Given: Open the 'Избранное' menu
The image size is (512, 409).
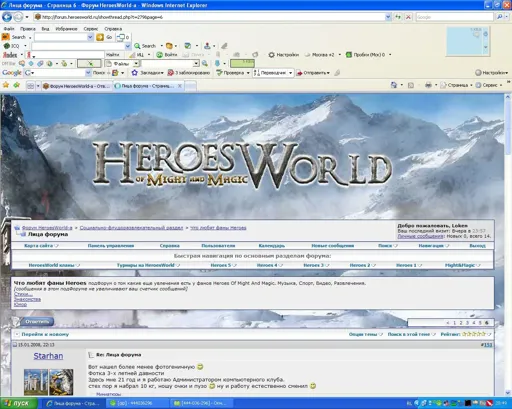Looking at the screenshot, I should [66, 29].
